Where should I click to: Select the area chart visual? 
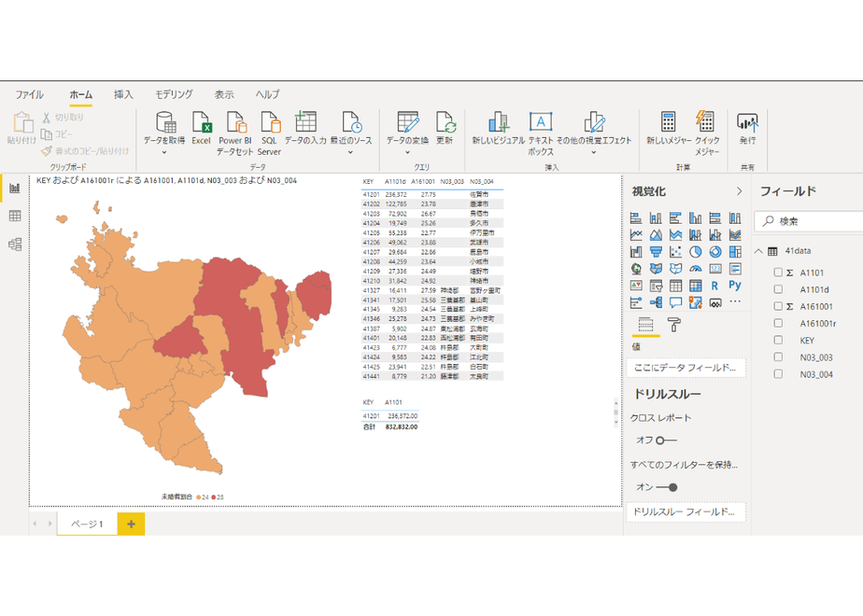click(x=656, y=235)
